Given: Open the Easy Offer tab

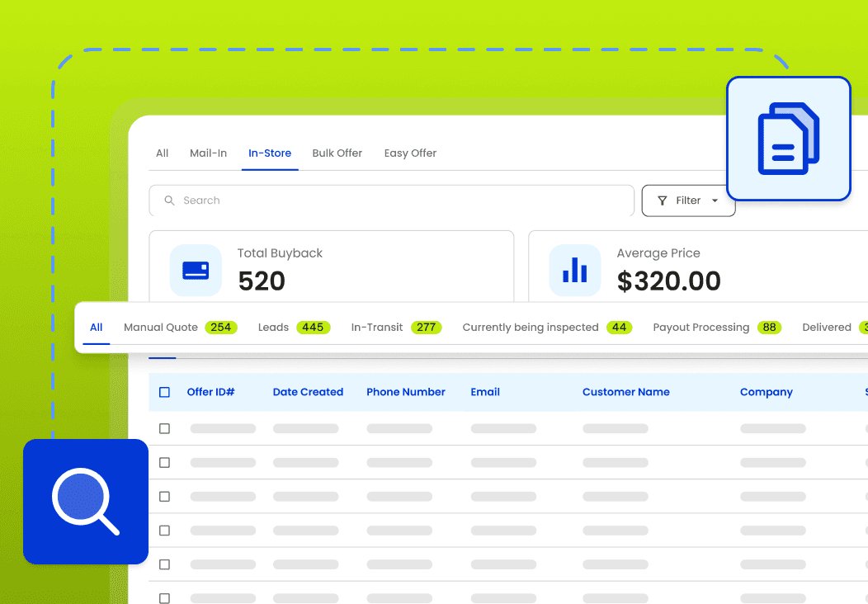Looking at the screenshot, I should pyautogui.click(x=410, y=153).
